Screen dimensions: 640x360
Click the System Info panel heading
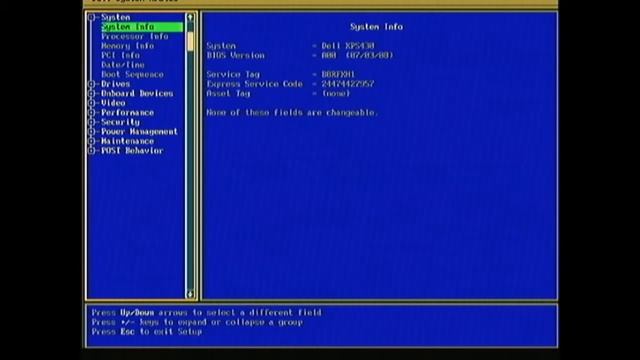(376, 27)
